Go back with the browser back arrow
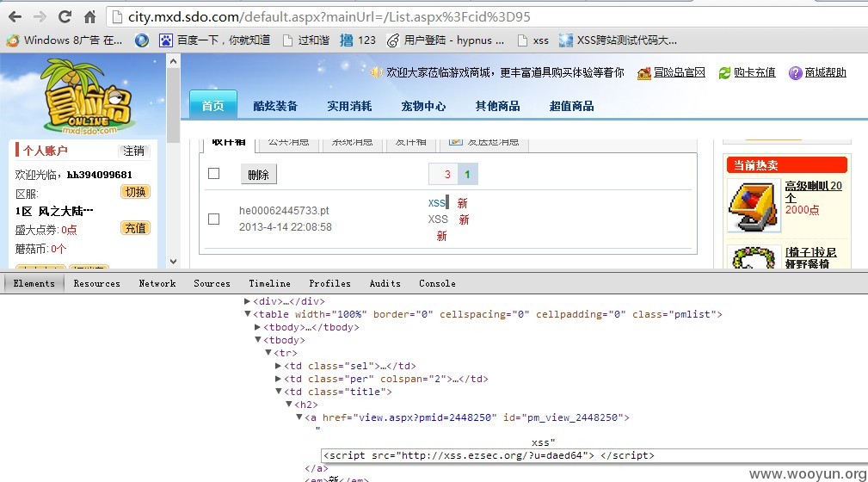This screenshot has height=482, width=868. (15, 17)
